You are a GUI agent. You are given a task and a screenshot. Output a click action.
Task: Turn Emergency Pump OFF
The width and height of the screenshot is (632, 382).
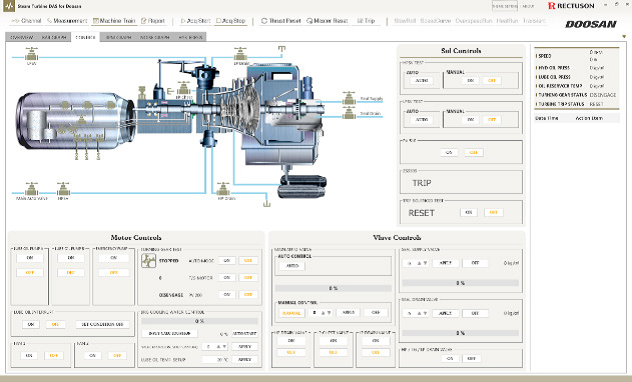(114, 273)
